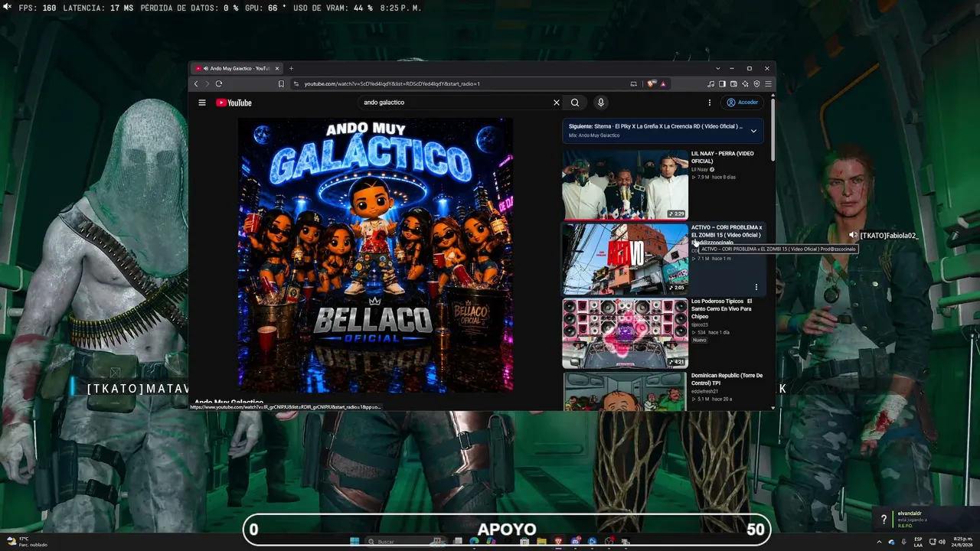980x551 pixels.
Task: Open the Windows Start menu
Action: 354,542
